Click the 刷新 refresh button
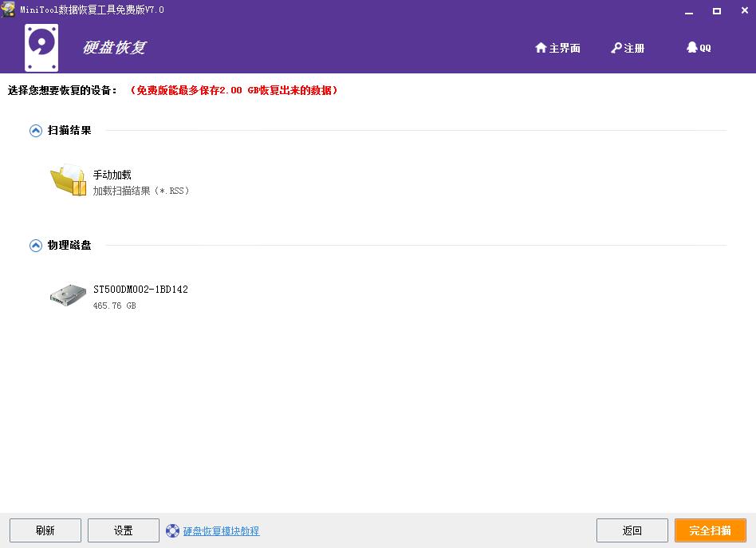This screenshot has height=548, width=756. click(x=45, y=530)
